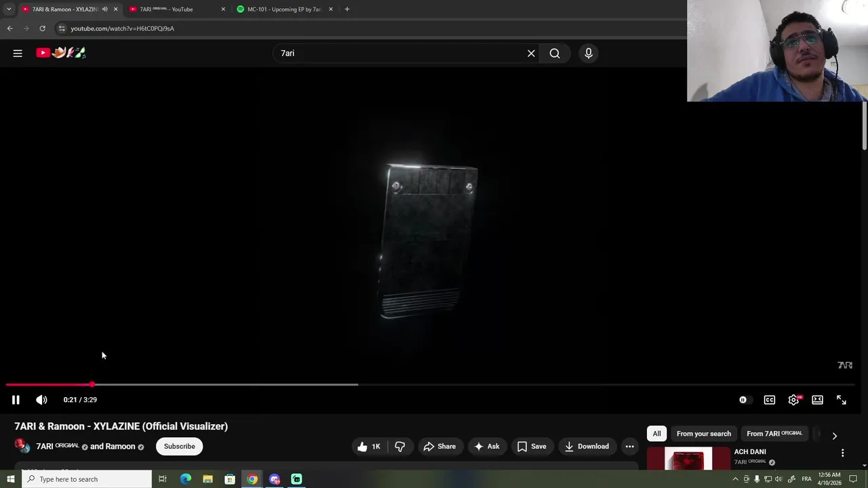868x488 pixels.
Task: Open the Ask AI button
Action: tap(487, 447)
